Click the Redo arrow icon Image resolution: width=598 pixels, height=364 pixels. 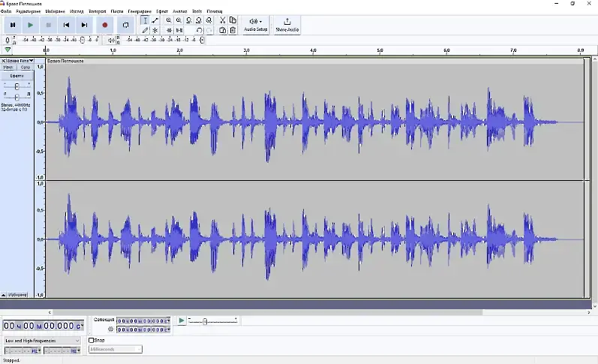(x=209, y=30)
